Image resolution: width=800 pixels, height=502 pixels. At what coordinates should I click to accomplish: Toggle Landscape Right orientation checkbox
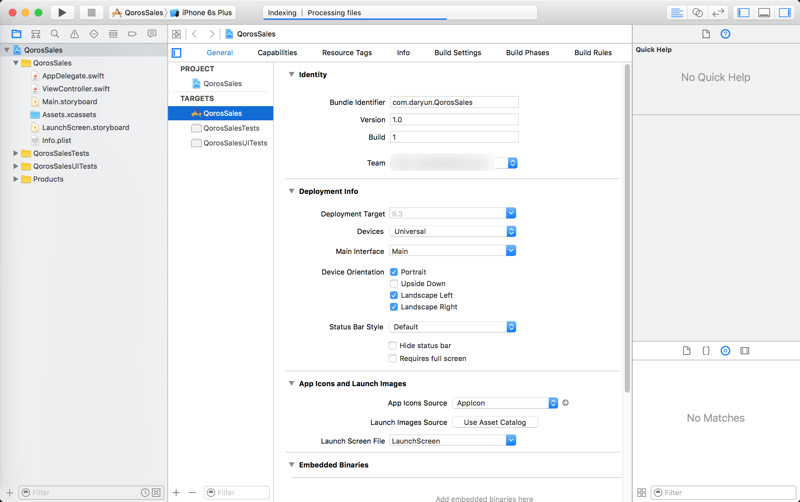click(394, 307)
